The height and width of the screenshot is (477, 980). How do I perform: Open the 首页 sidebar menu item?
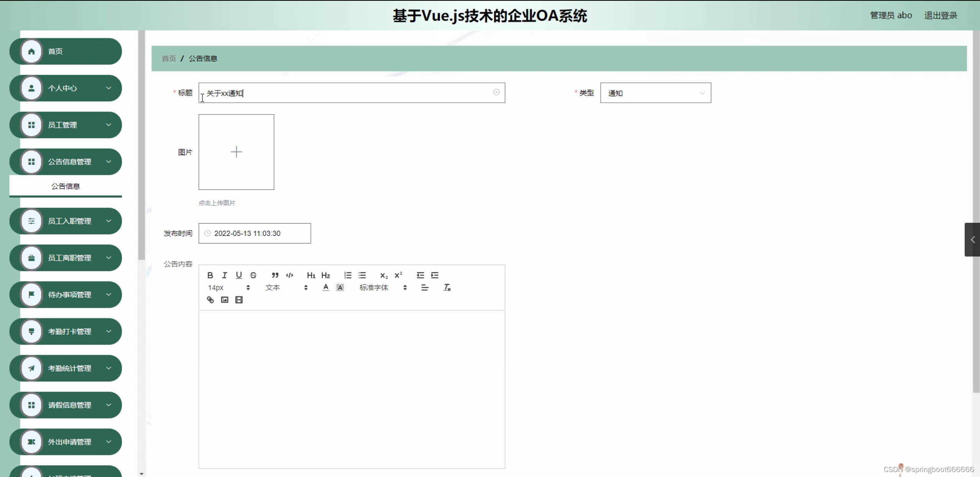pos(66,51)
